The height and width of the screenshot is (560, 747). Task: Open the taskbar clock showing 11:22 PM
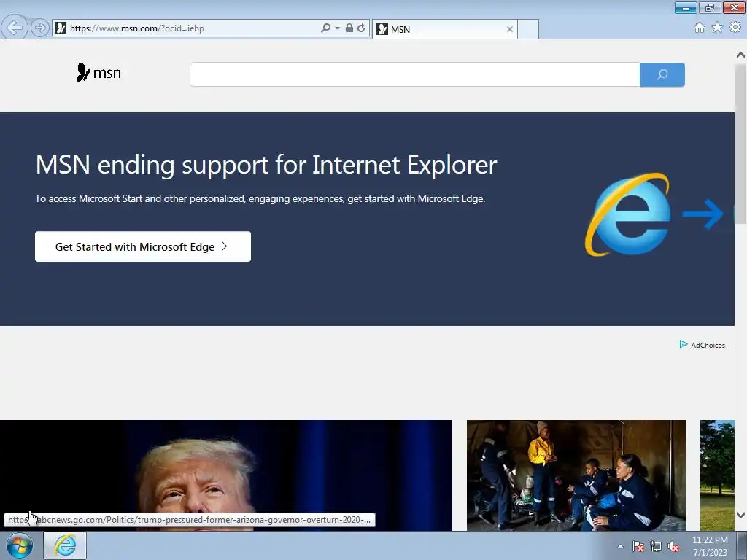pos(710,546)
